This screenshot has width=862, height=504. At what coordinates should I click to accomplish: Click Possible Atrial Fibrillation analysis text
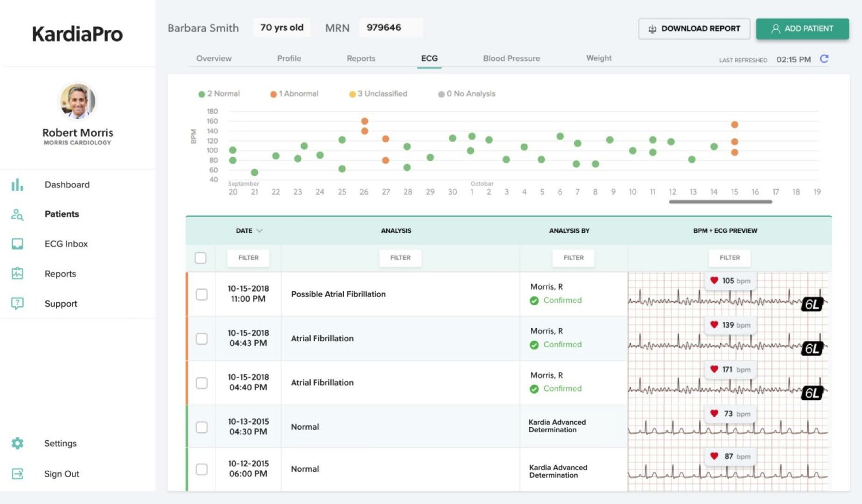coord(338,294)
